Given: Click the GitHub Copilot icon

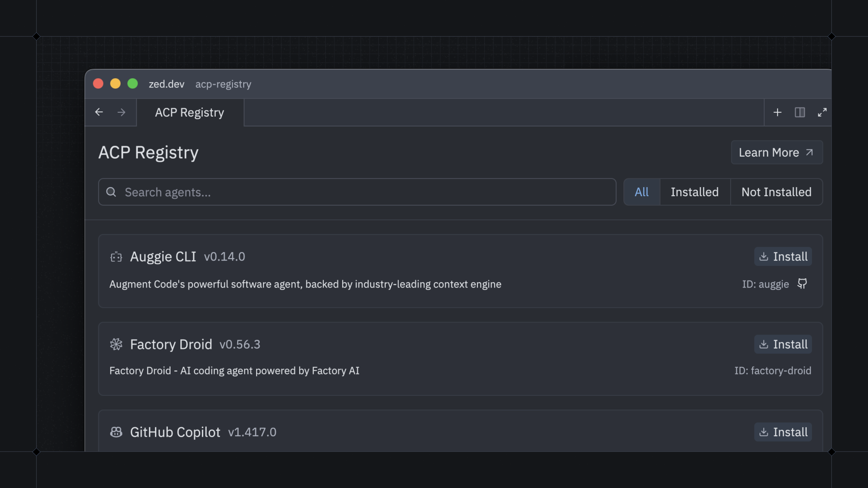Looking at the screenshot, I should pyautogui.click(x=116, y=432).
